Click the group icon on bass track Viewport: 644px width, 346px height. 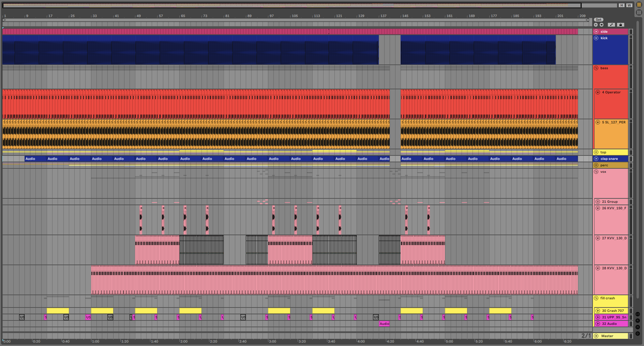[x=596, y=68]
